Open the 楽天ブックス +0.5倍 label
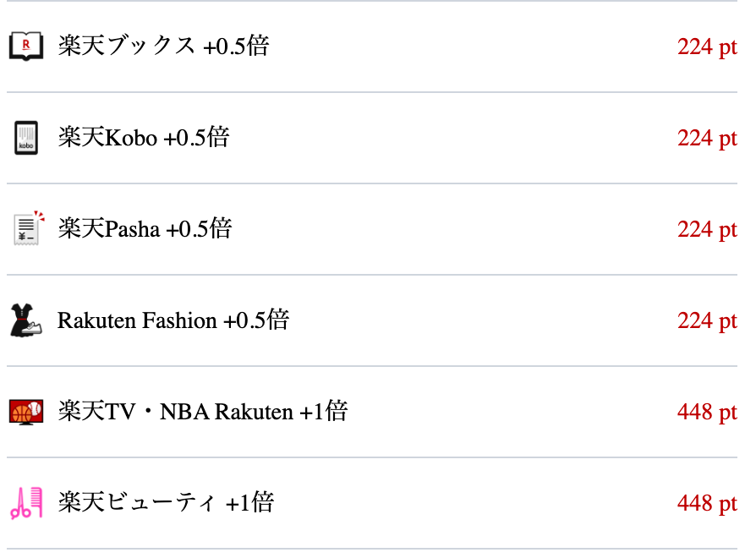 coord(163,46)
